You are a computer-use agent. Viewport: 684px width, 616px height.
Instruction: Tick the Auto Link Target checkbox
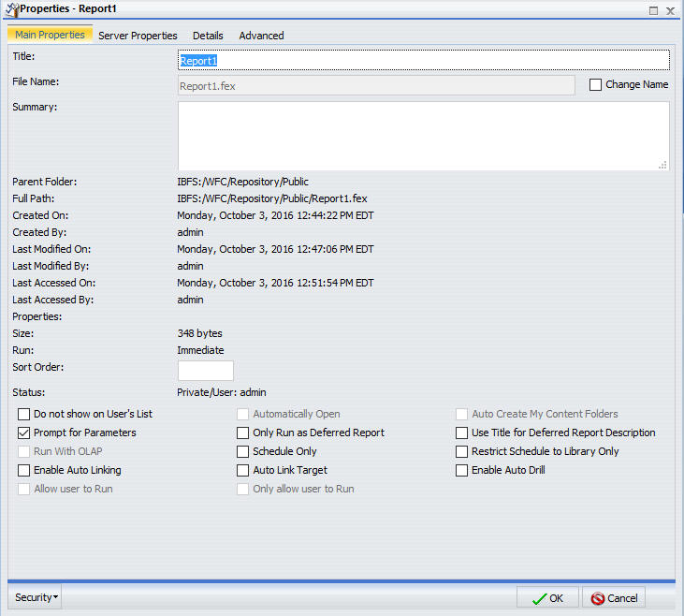point(242,470)
